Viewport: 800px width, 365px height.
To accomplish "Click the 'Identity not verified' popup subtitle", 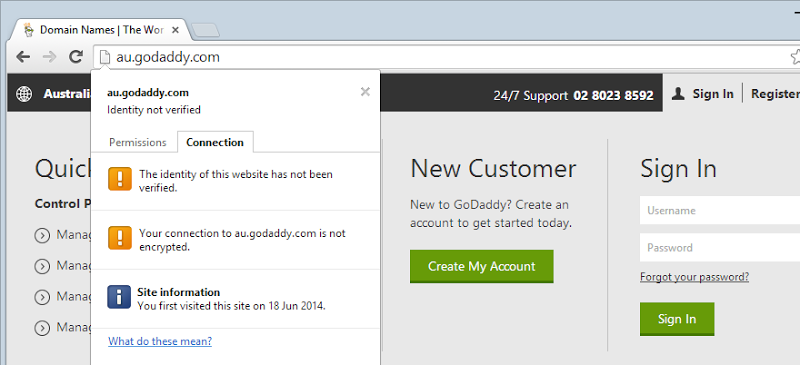I will point(154,110).
